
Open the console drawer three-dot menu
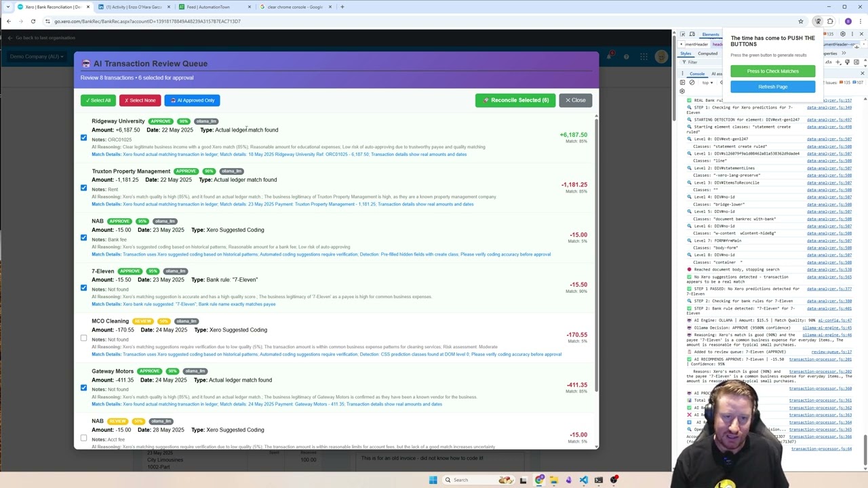click(682, 73)
